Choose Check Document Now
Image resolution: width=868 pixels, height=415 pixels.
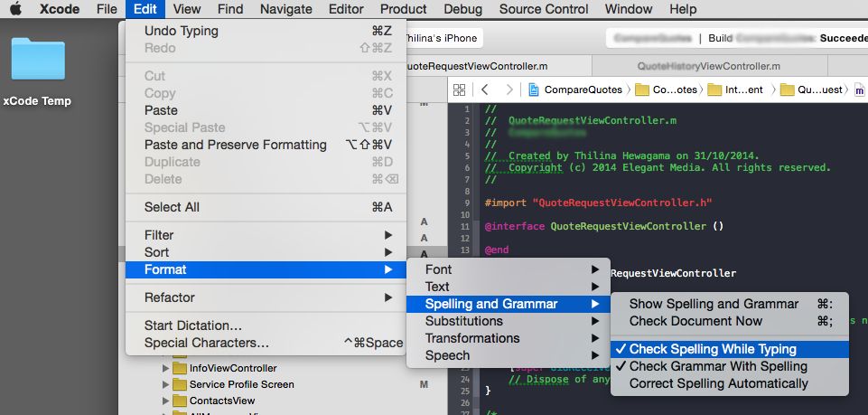tap(730, 321)
